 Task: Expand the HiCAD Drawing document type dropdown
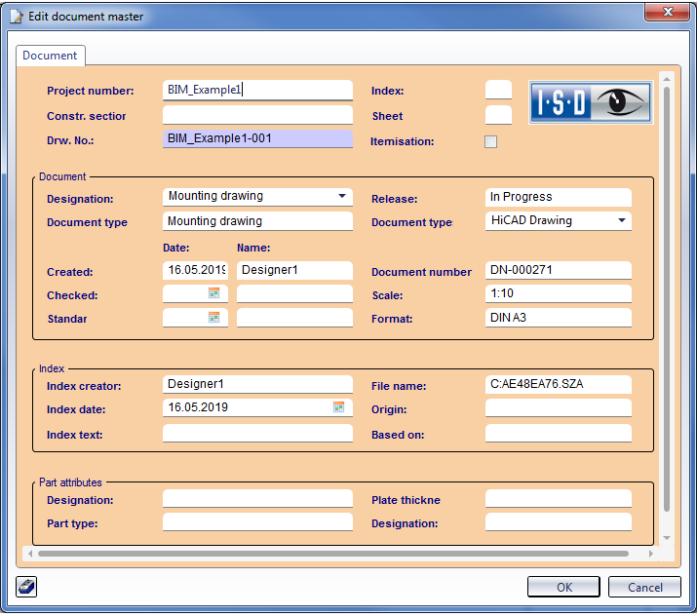621,220
